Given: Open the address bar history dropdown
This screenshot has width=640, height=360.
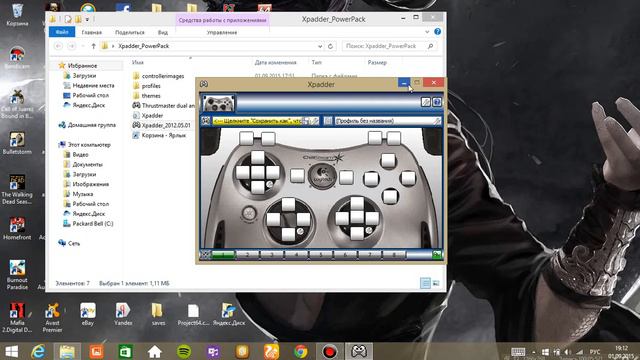Looking at the screenshot, I should click(320, 47).
